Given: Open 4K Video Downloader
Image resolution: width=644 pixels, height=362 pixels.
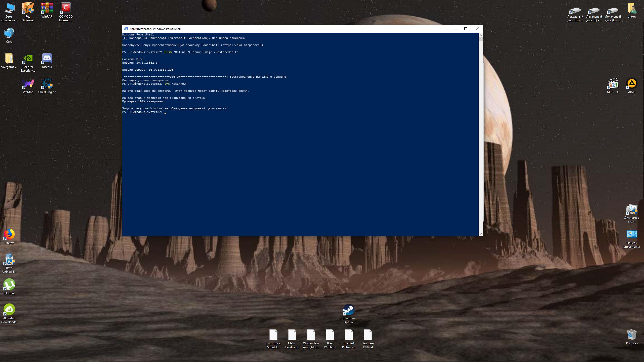Looking at the screenshot, I should pos(9,309).
